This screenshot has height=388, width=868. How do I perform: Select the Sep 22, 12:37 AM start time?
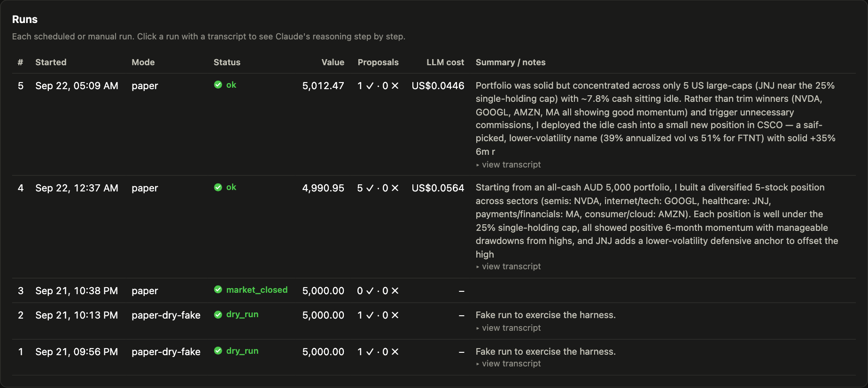[x=77, y=188]
